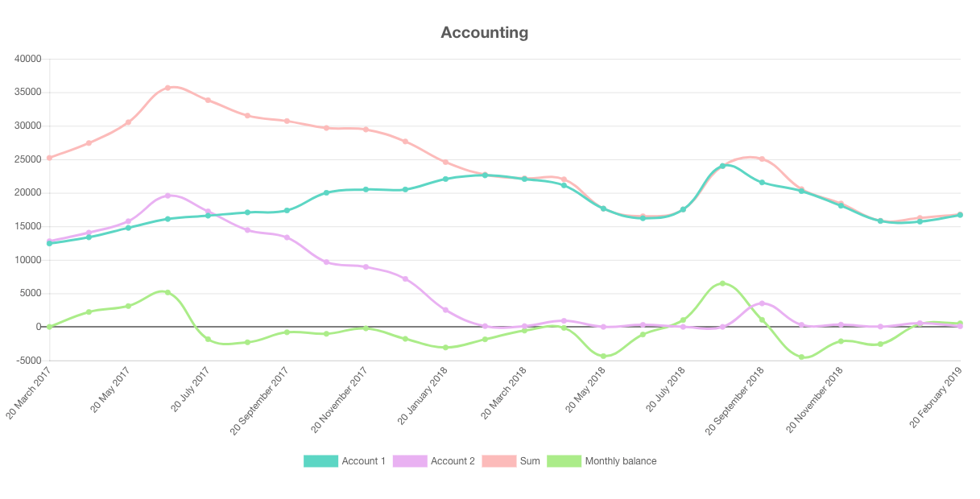Click the Account 2 peak data point
The image size is (980, 499).
(167, 196)
